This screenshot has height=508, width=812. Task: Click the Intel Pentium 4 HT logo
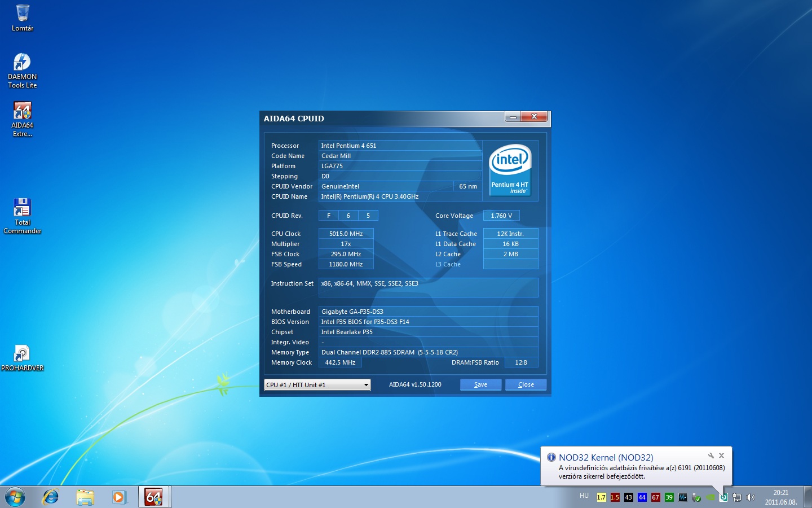(510, 170)
